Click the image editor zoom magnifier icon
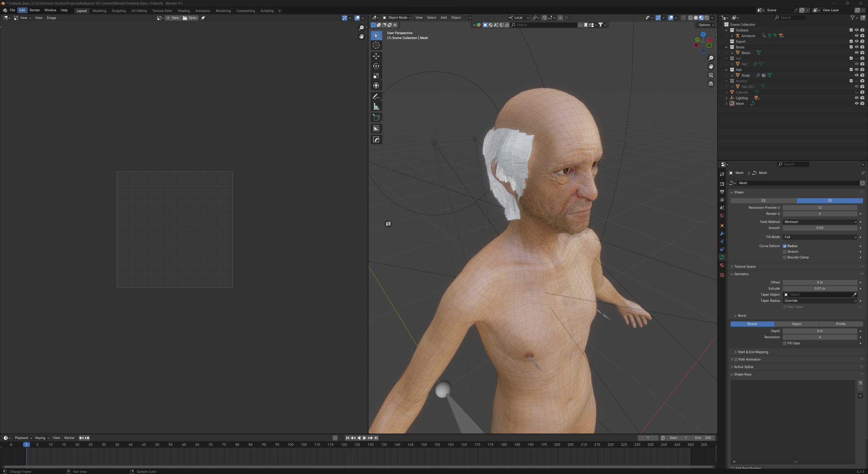 [x=362, y=28]
